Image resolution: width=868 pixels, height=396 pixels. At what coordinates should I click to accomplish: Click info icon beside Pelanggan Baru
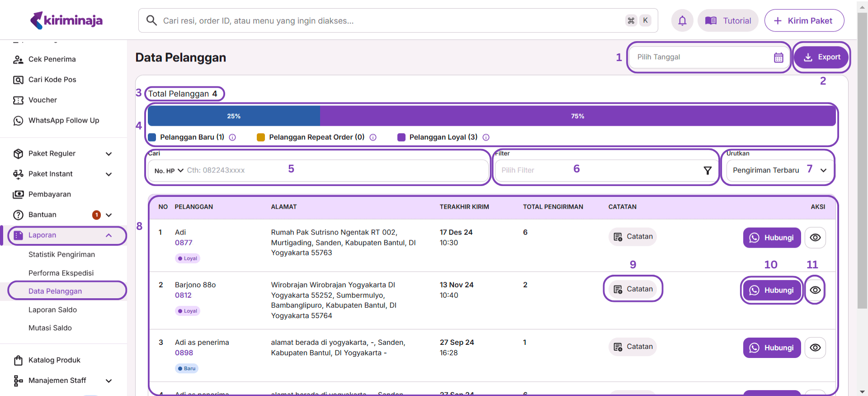232,138
